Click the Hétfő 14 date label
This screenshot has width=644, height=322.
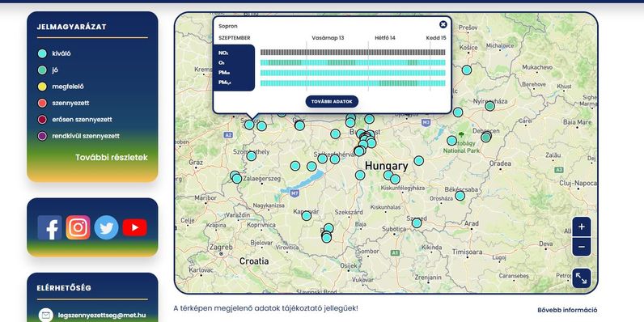click(x=385, y=38)
